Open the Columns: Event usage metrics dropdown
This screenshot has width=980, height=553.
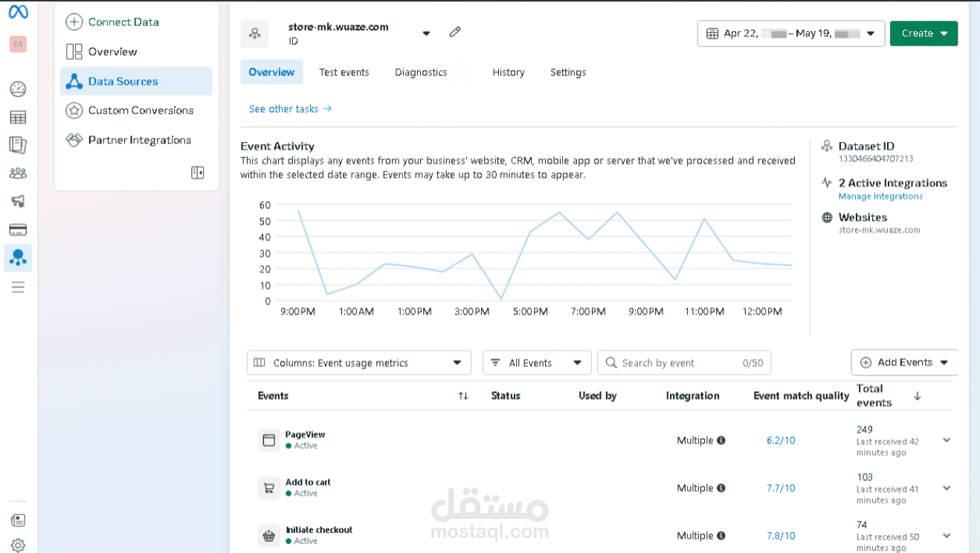(x=359, y=363)
